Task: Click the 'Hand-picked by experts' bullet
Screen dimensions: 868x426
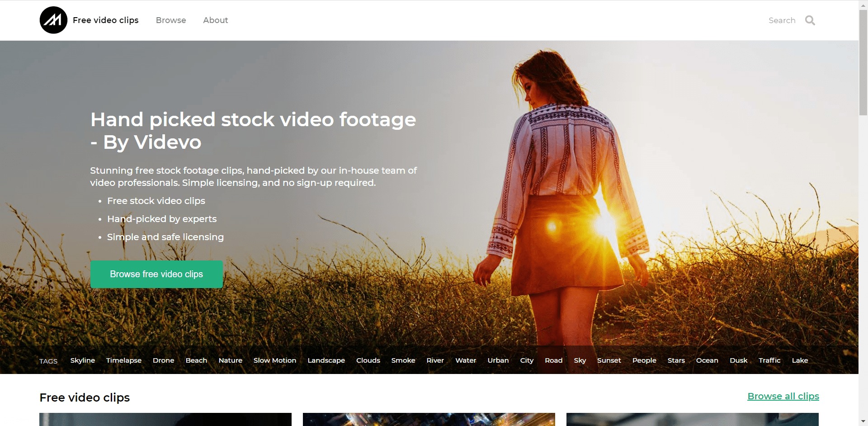Action: [162, 219]
